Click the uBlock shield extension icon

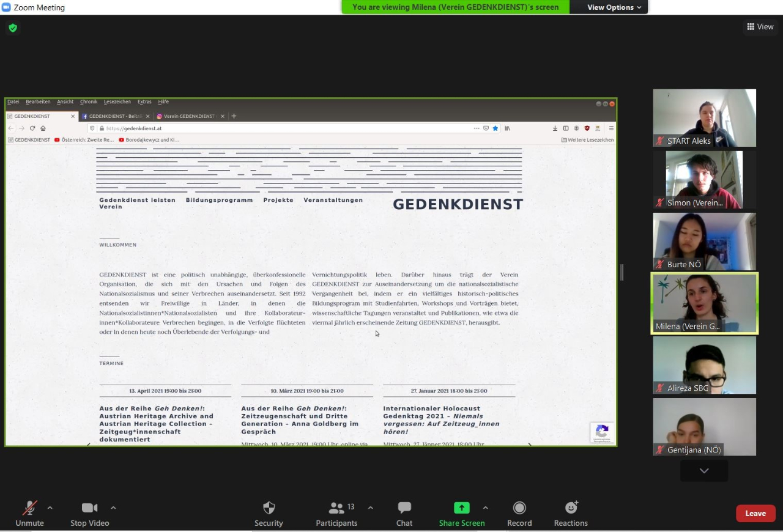click(x=587, y=128)
